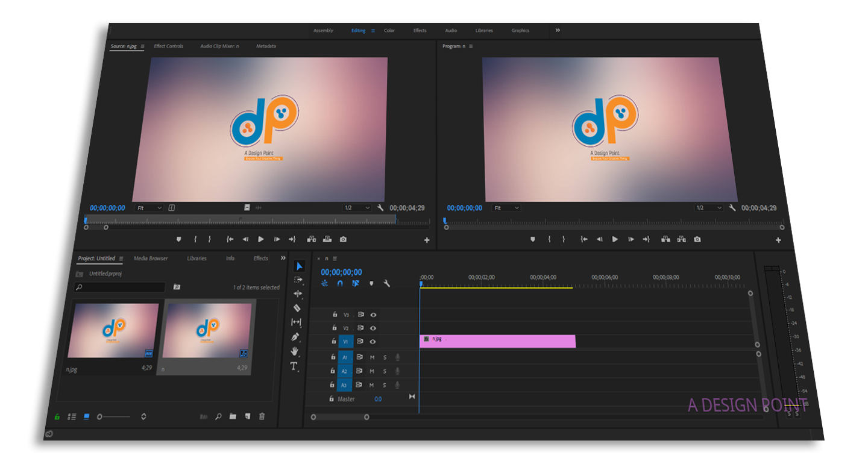Play the Source monitor clip
Screen dimensions: 868x464
261,239
